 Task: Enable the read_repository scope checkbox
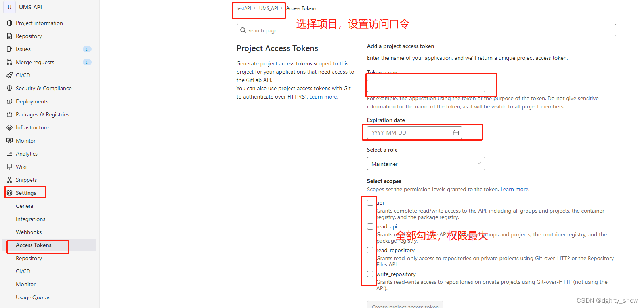(x=370, y=250)
